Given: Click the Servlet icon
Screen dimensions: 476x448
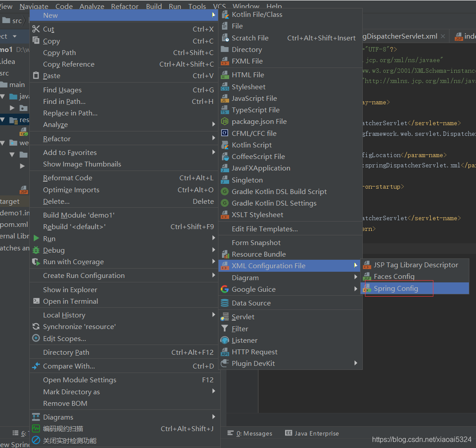Looking at the screenshot, I should (225, 317).
